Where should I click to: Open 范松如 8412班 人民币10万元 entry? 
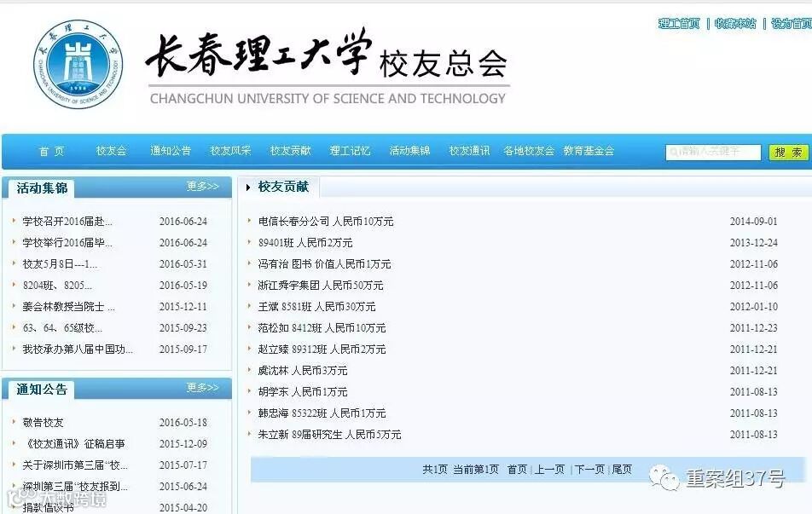tap(322, 327)
